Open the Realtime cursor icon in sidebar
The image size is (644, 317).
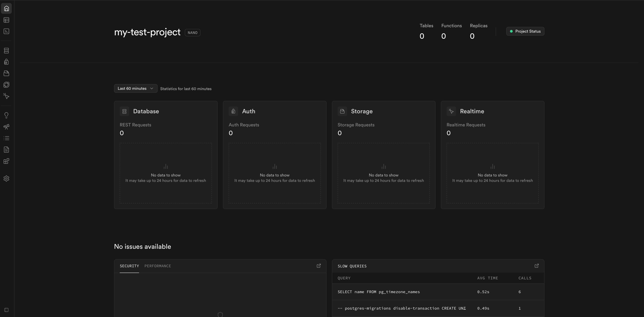pyautogui.click(x=7, y=96)
